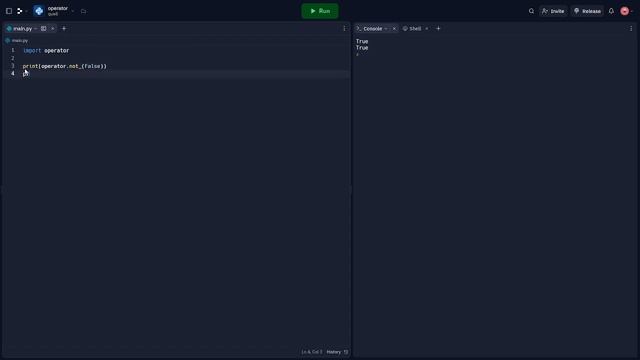Screen dimensions: 640x360
Task: Open the user avatar menu
Action: [624, 11]
